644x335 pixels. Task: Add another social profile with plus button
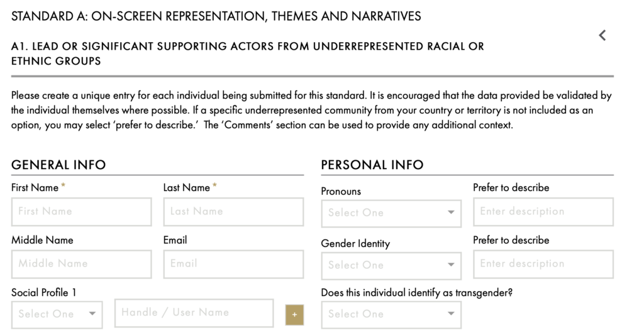click(x=294, y=315)
